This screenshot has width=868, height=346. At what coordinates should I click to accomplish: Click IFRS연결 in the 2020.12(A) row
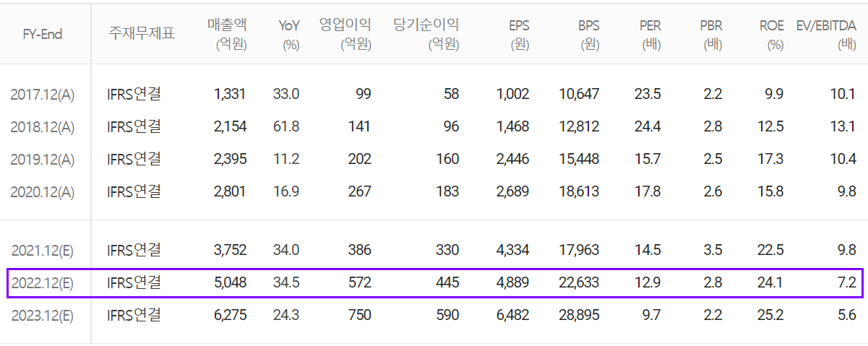tap(134, 191)
